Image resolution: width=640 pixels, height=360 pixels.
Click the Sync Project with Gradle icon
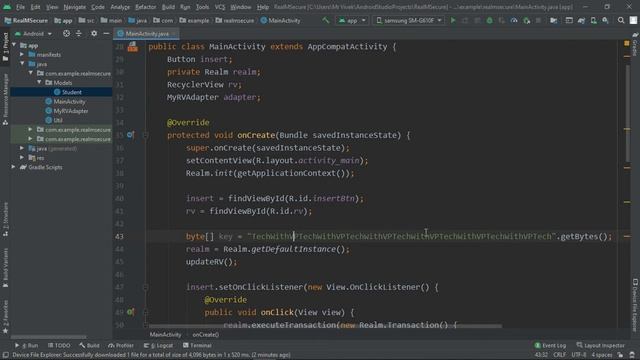(x=581, y=20)
